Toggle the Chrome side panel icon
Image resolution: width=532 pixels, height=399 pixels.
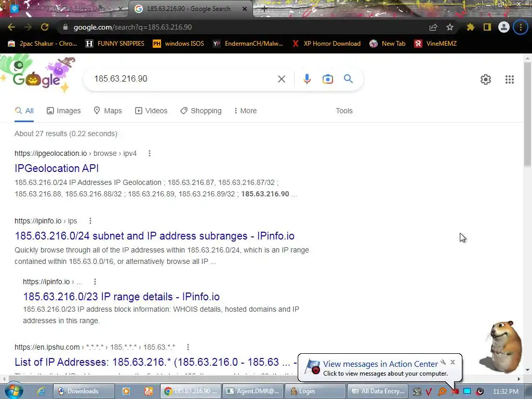[x=487, y=27]
